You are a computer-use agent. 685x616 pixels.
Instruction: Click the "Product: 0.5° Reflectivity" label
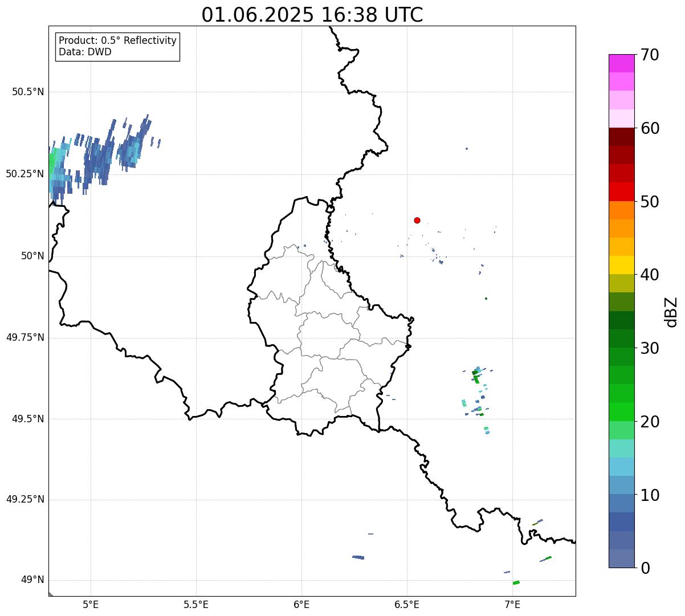click(x=118, y=40)
